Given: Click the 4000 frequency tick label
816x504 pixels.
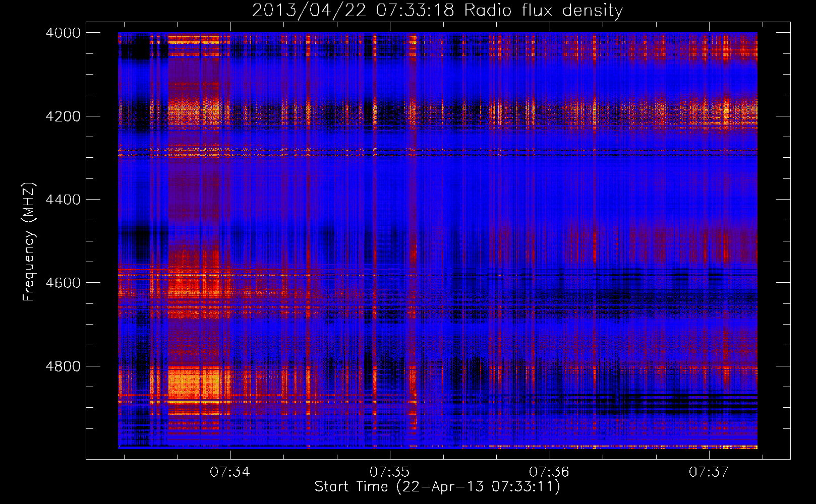Looking at the screenshot, I should point(63,33).
